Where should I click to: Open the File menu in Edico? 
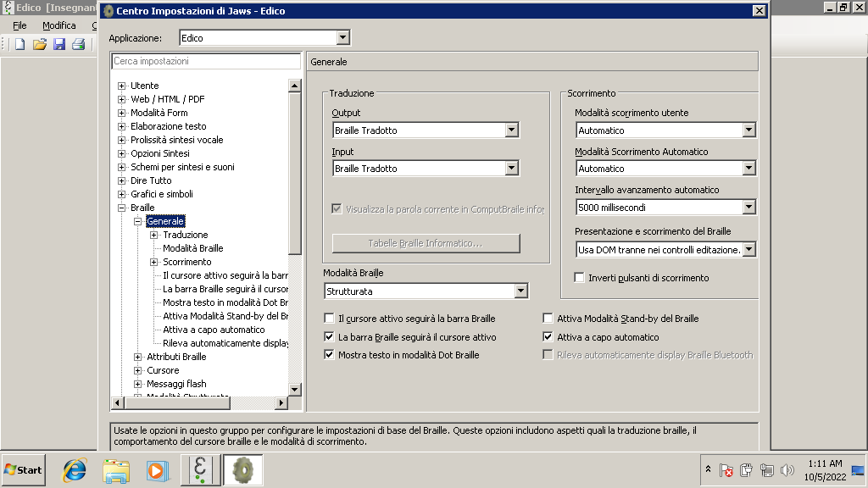tap(19, 25)
